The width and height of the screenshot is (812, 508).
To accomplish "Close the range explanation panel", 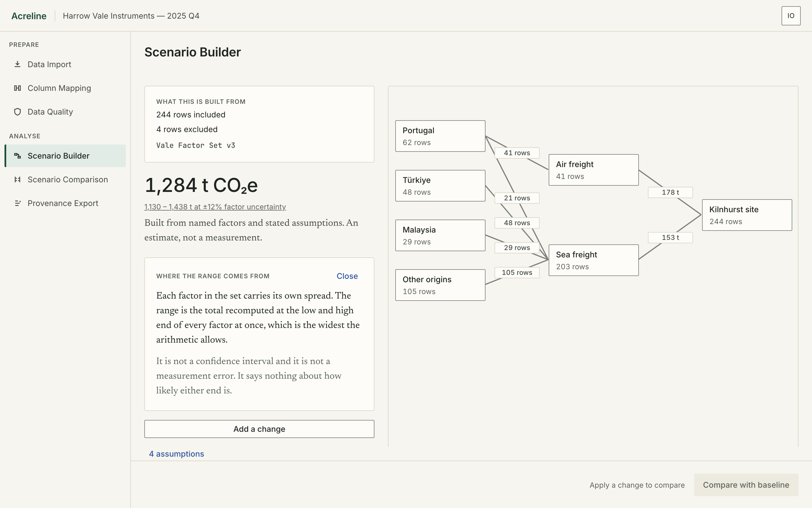I will [347, 276].
